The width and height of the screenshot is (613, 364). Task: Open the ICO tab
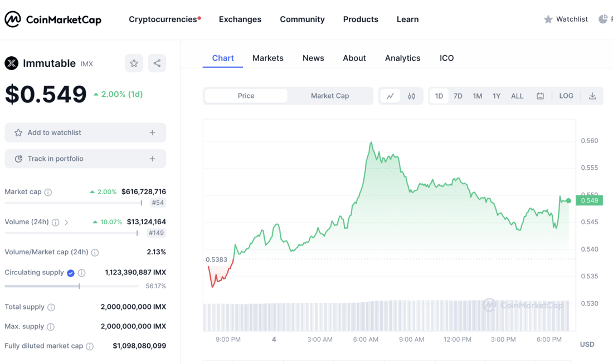(x=446, y=58)
